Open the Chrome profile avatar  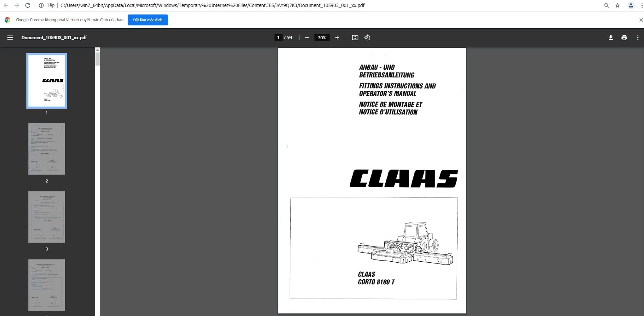click(x=631, y=5)
